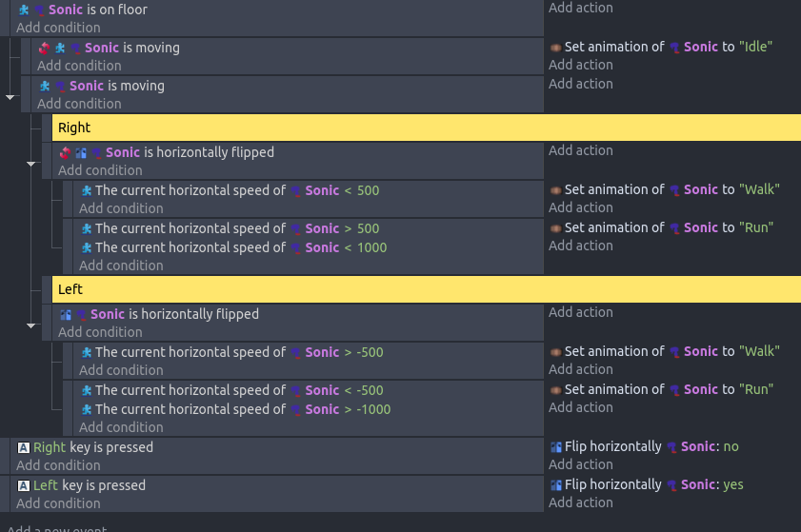801x532 pixels.
Task: Click the flip icon of 'Flip horizontally Sonic: yes'
Action: (556, 485)
